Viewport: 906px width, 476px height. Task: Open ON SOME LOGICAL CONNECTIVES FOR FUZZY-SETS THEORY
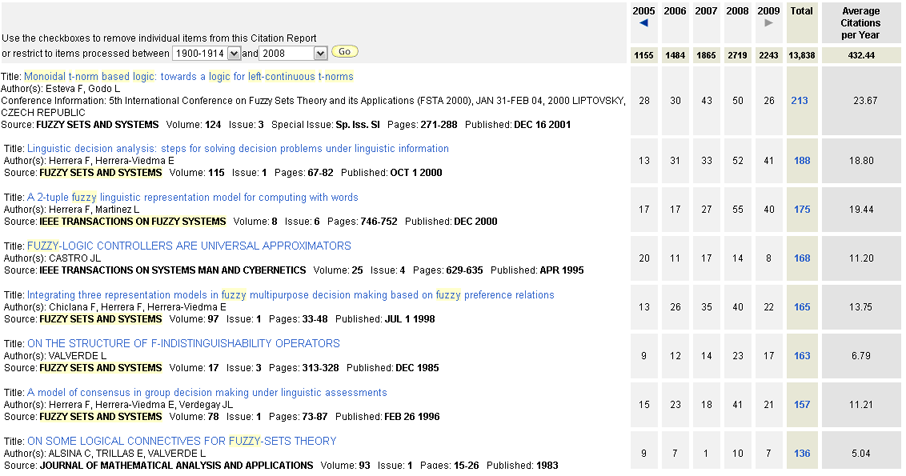click(181, 441)
